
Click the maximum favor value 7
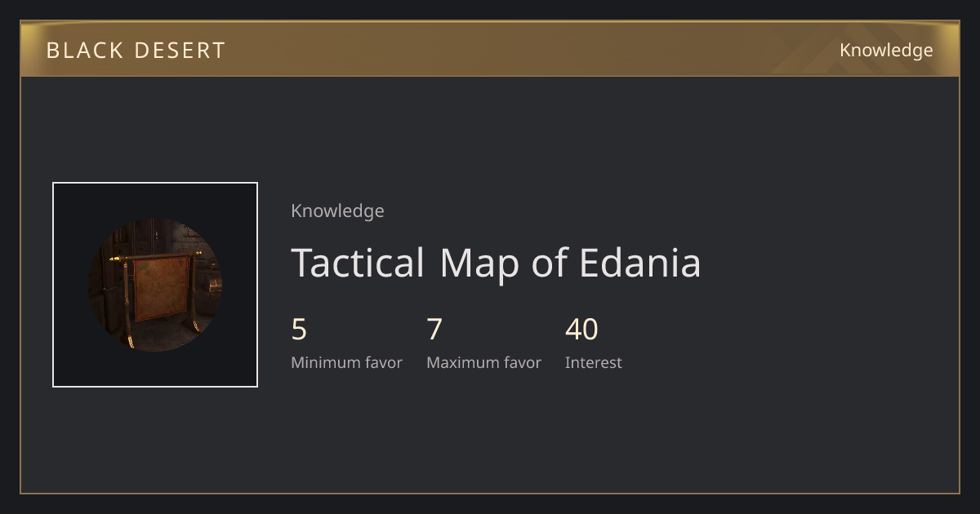point(434,330)
